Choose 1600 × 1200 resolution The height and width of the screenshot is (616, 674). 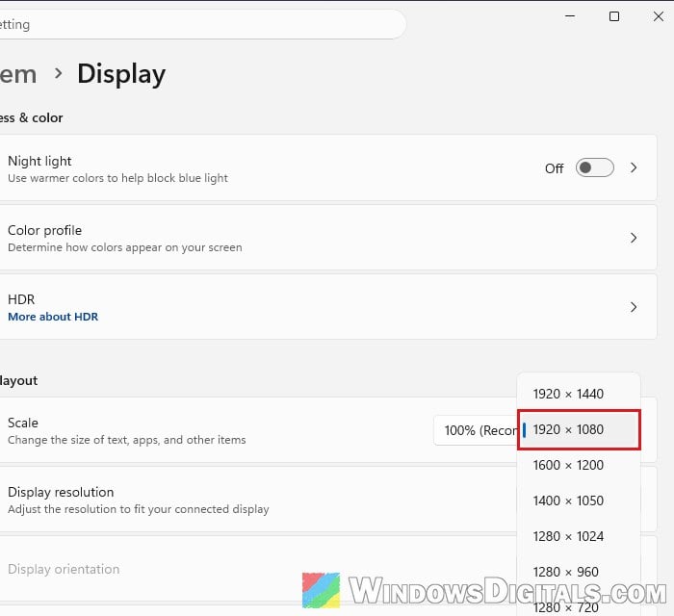[579, 465]
